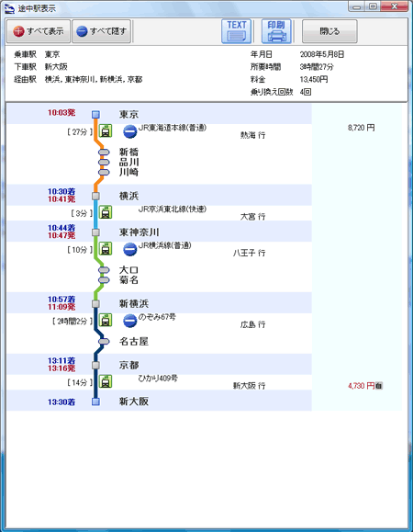Collapse stations on のぞみ67号 segment
Viewport: 413px width, 532px height.
(130, 321)
